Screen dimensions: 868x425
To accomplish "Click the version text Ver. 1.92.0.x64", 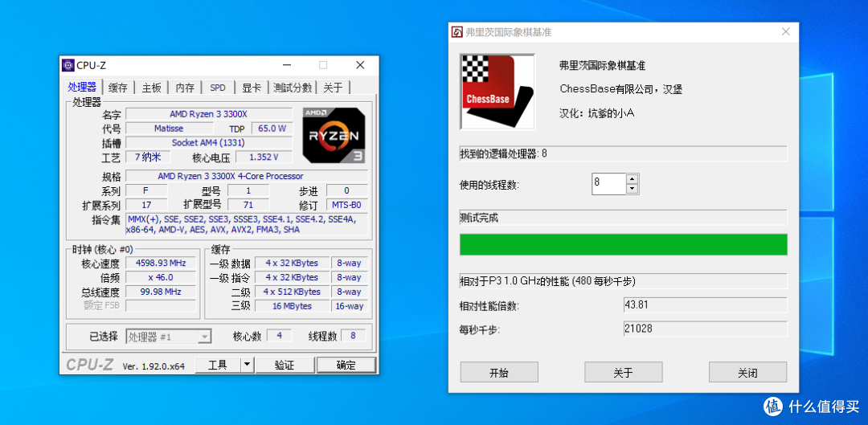I will tap(154, 366).
